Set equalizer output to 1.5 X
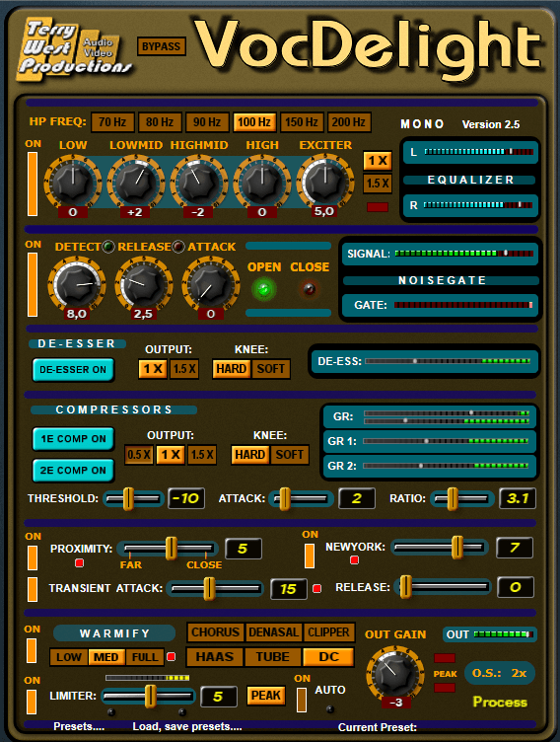This screenshot has width=560, height=742. click(378, 184)
